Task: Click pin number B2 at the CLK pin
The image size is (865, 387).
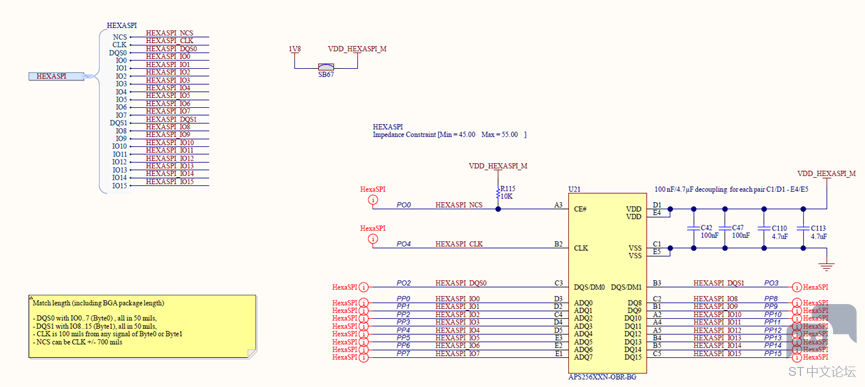Action: pos(558,244)
